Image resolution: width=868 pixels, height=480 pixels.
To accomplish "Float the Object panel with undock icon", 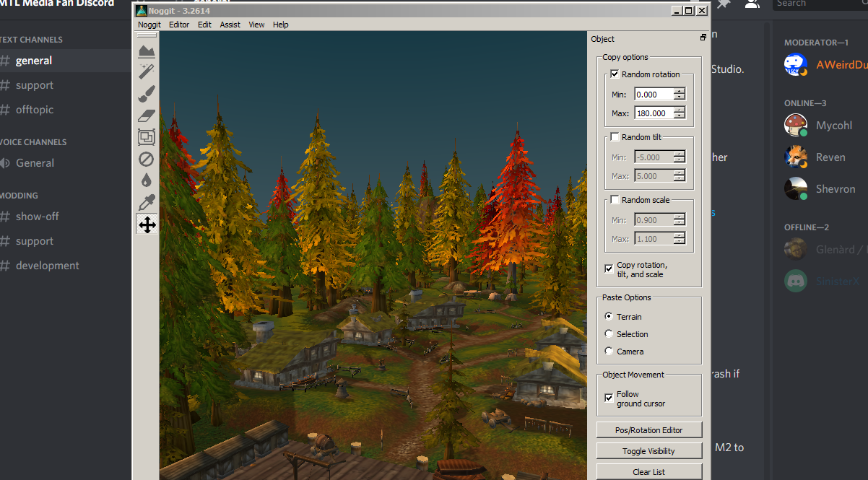I will (x=703, y=38).
